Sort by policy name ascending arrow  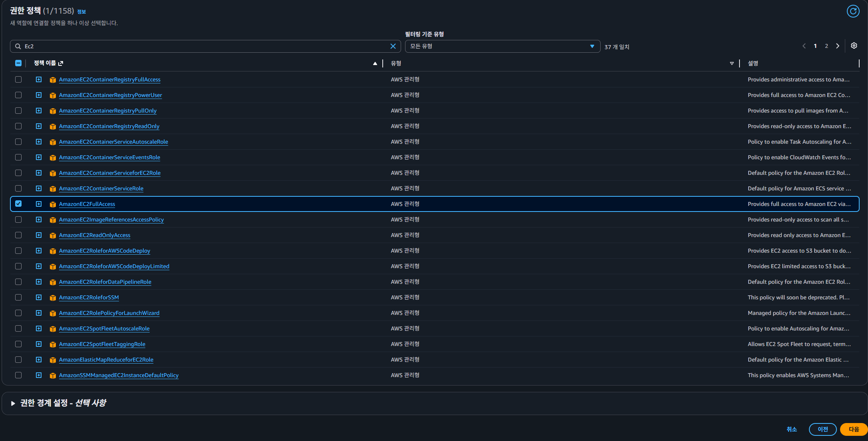(x=375, y=63)
